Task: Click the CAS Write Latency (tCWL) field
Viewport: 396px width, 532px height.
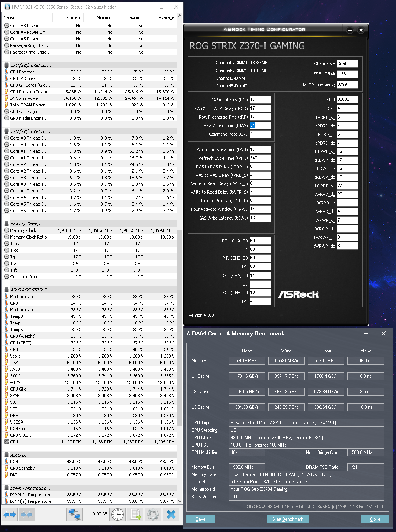Action: [260, 218]
